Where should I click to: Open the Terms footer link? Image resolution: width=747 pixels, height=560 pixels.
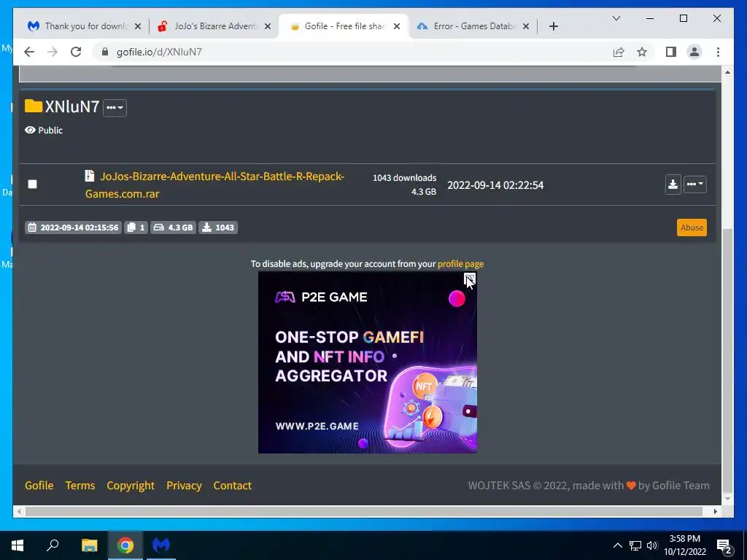tap(80, 485)
